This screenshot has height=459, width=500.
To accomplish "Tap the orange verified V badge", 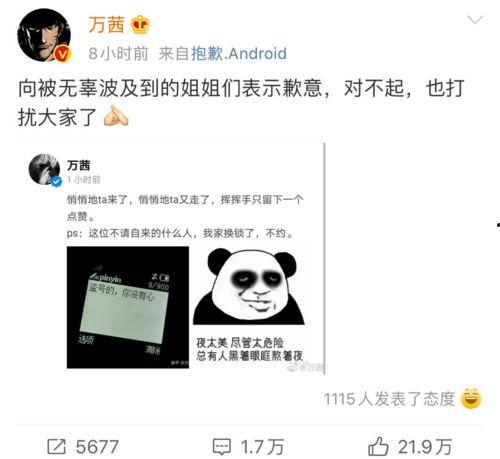I will click(62, 54).
